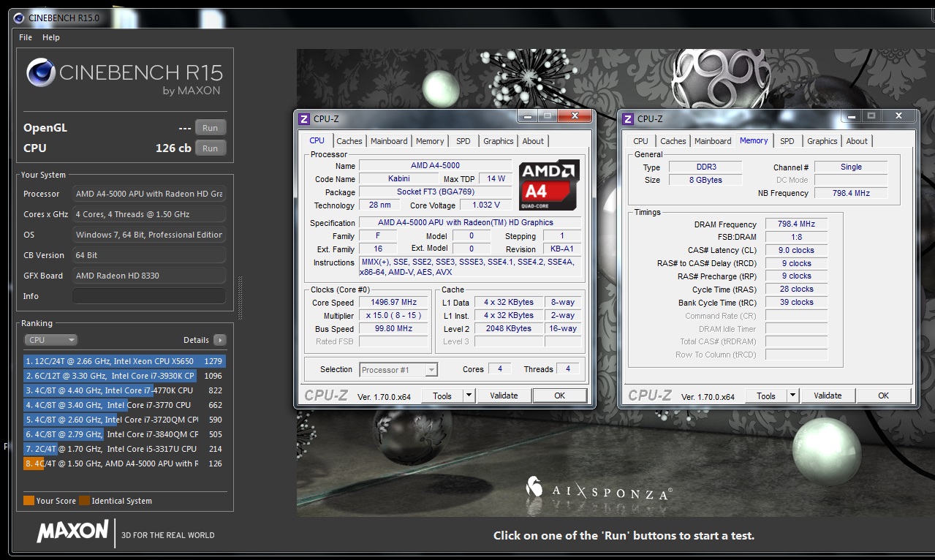This screenshot has height=560, width=935.
Task: Click the Core Speed value 1496.97 MHz
Action: point(393,303)
